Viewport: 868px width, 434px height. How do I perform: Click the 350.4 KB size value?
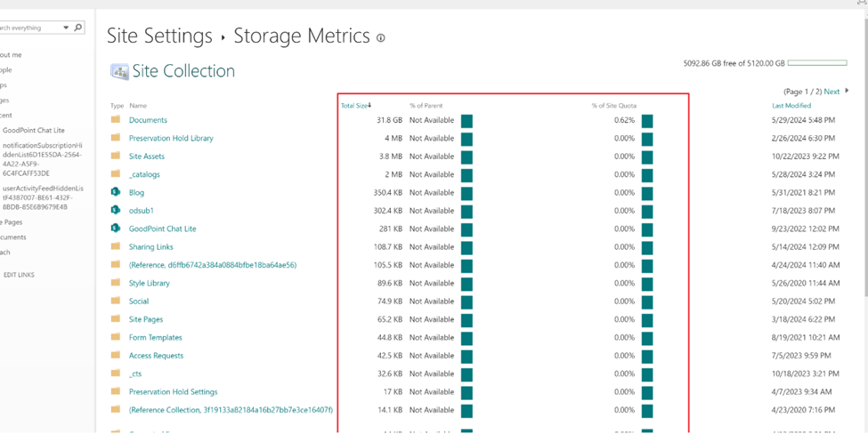[x=388, y=192]
